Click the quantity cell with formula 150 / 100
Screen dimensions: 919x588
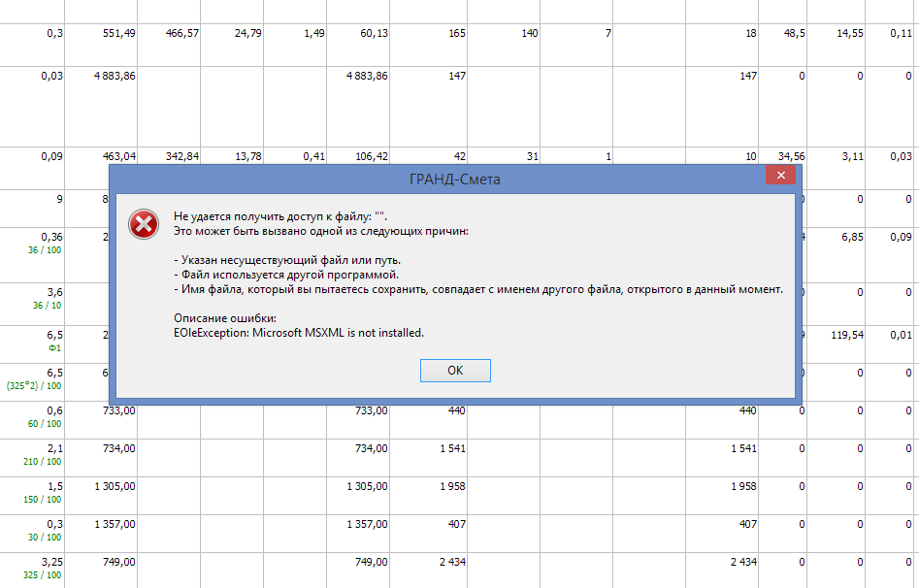tap(32, 492)
